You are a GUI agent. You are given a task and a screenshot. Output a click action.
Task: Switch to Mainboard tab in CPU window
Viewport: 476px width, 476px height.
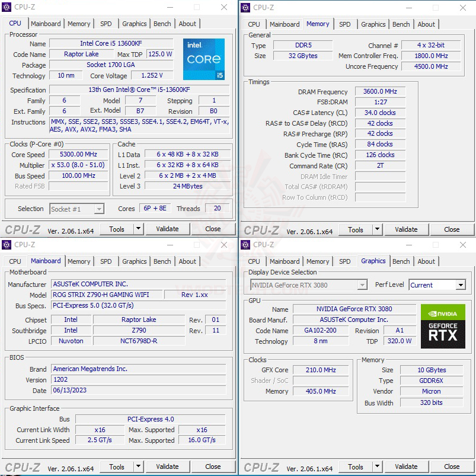(x=46, y=24)
